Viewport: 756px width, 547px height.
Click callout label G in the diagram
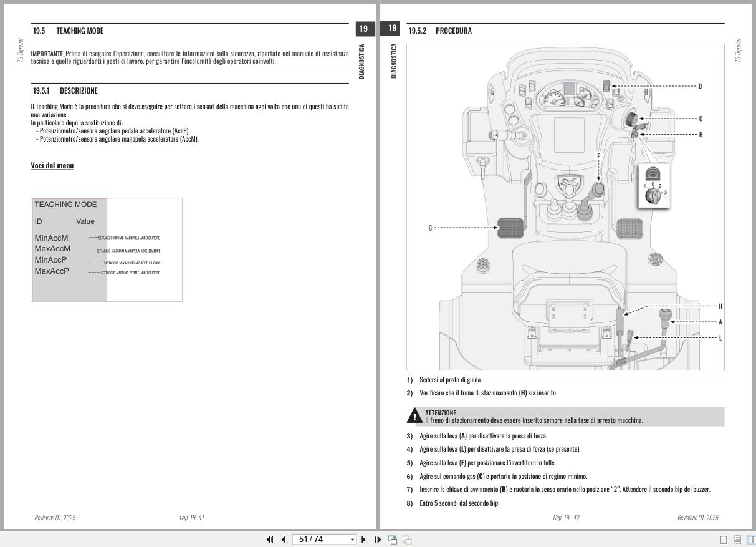point(430,228)
